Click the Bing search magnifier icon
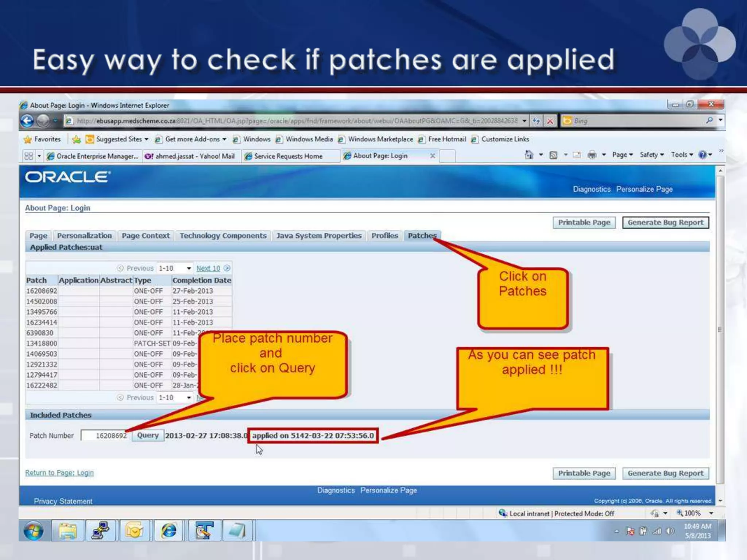The width and height of the screenshot is (747, 560). pyautogui.click(x=709, y=120)
